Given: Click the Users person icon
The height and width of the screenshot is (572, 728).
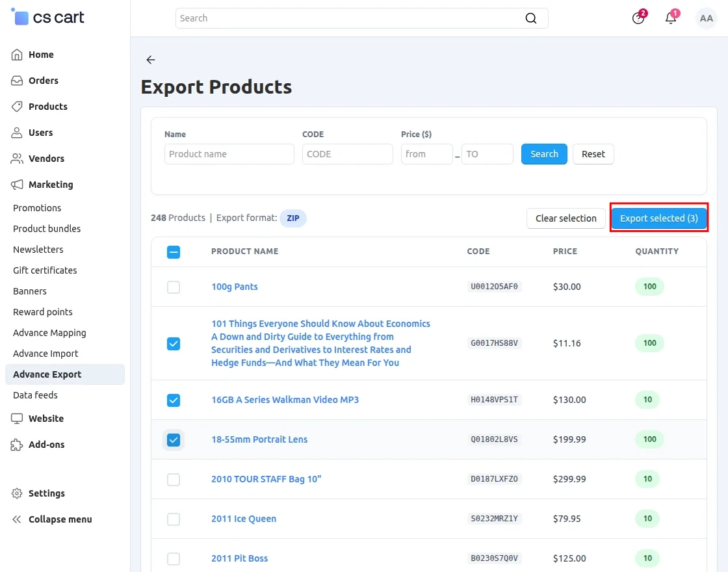Looking at the screenshot, I should click(17, 133).
